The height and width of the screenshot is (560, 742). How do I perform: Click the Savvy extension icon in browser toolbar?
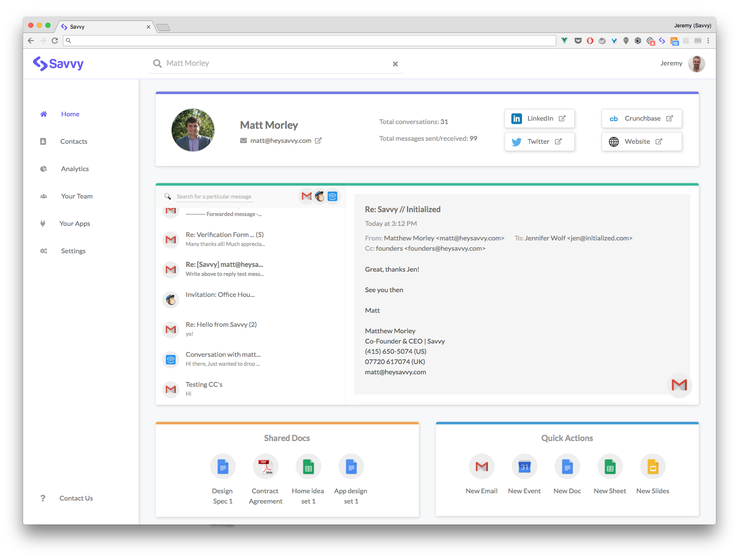point(662,41)
